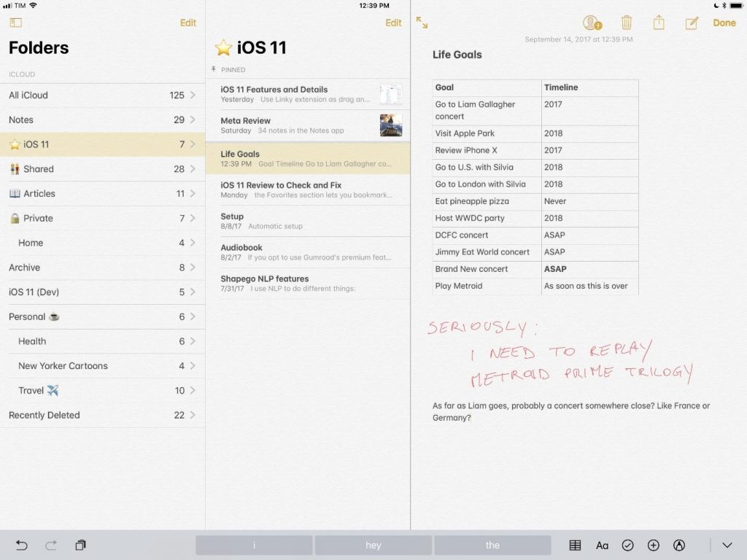Open the Home subfolder
This screenshot has height=560, width=747.
click(102, 242)
